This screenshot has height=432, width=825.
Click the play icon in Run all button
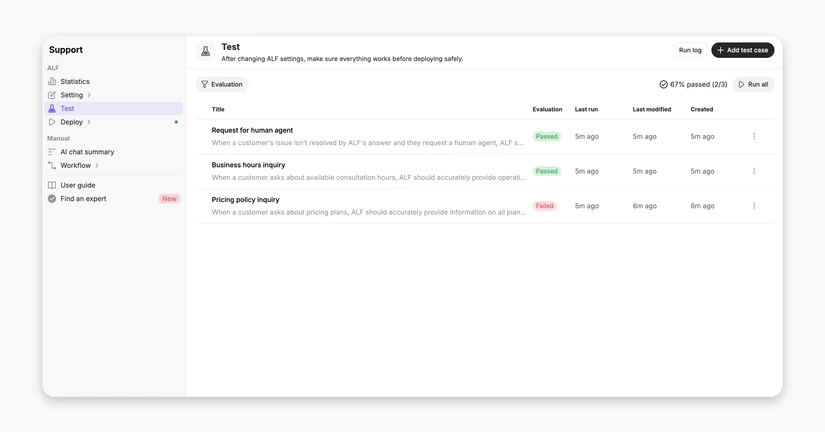741,84
